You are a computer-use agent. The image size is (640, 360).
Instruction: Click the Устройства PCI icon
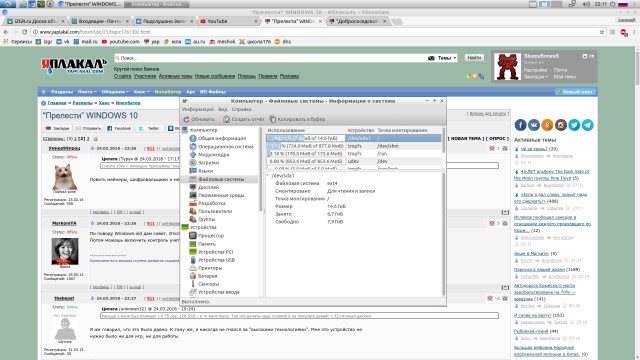tap(193, 252)
